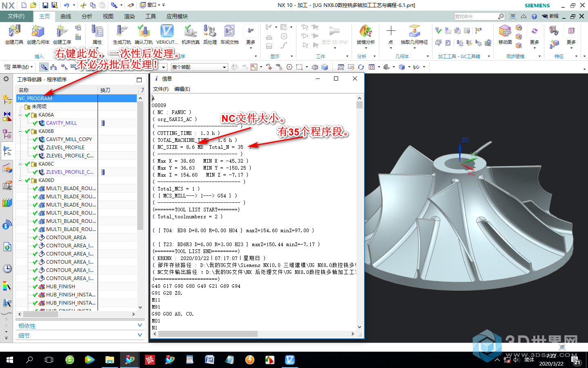Click the 教程 (Tutorial) button

550,16
